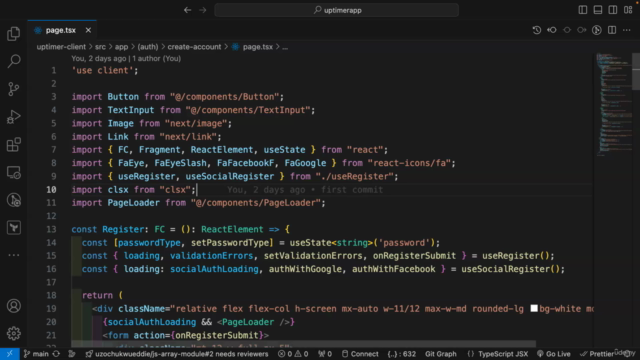Select the page.tsx editor tab
This screenshot has width=640, height=360.
pyautogui.click(x=61, y=30)
